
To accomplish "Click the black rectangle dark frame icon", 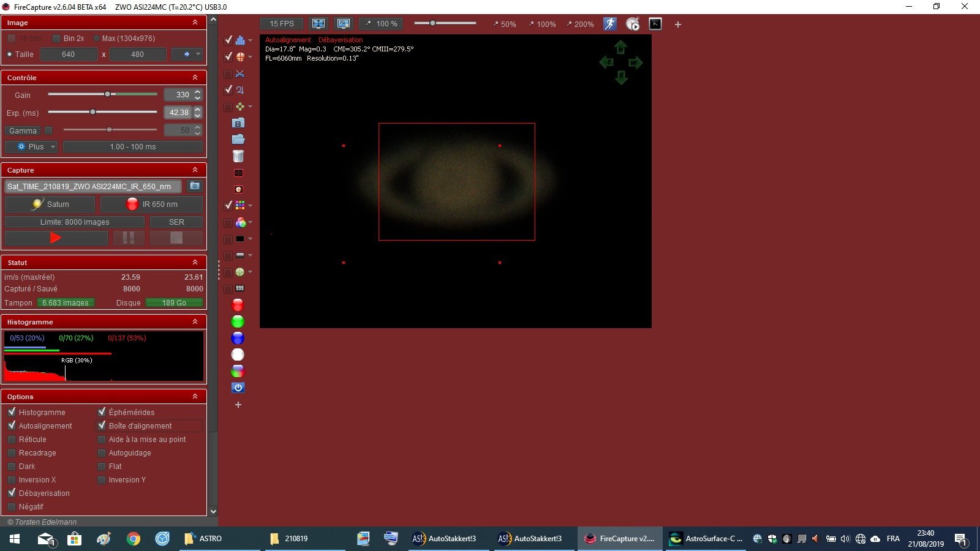I will click(239, 239).
